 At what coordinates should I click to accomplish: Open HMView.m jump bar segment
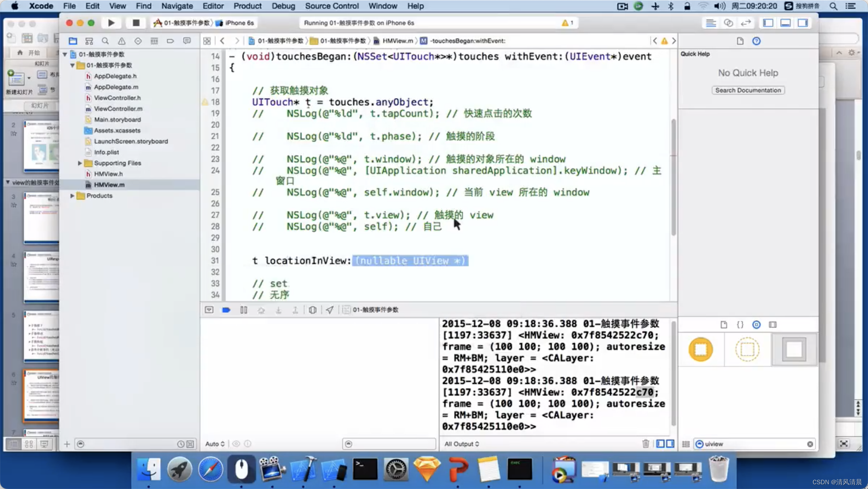tap(393, 41)
